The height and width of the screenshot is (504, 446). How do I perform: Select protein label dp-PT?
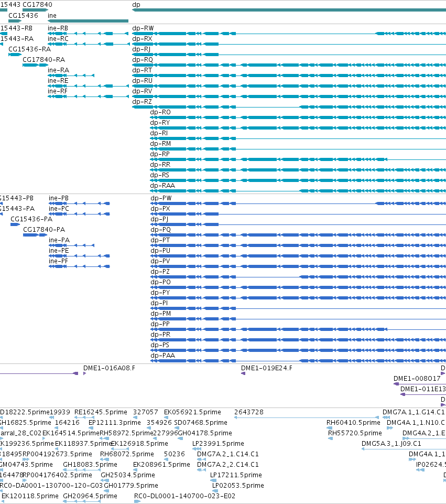click(160, 240)
